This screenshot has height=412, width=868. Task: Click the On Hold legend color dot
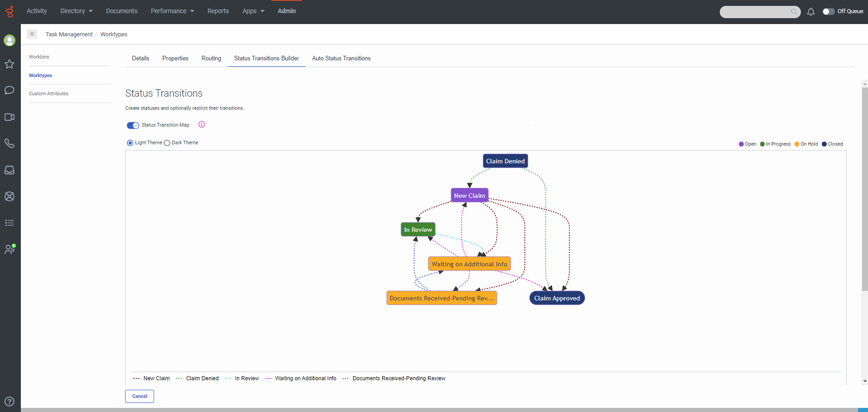(797, 144)
